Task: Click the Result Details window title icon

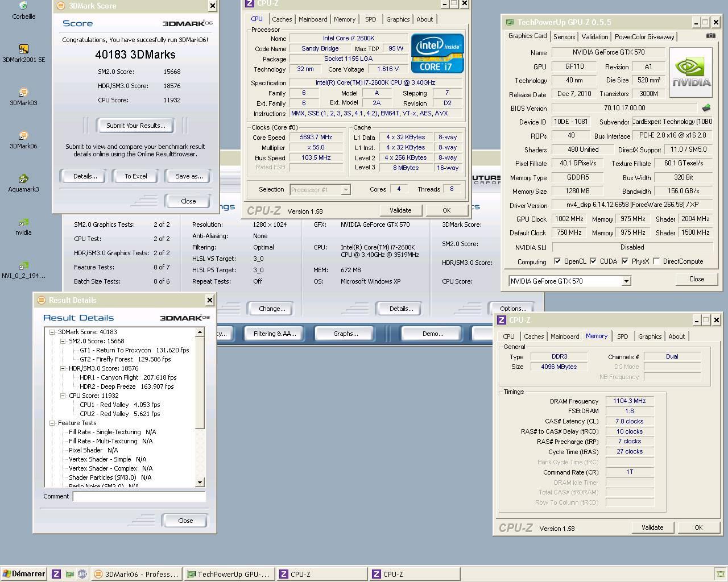Action: (x=42, y=300)
